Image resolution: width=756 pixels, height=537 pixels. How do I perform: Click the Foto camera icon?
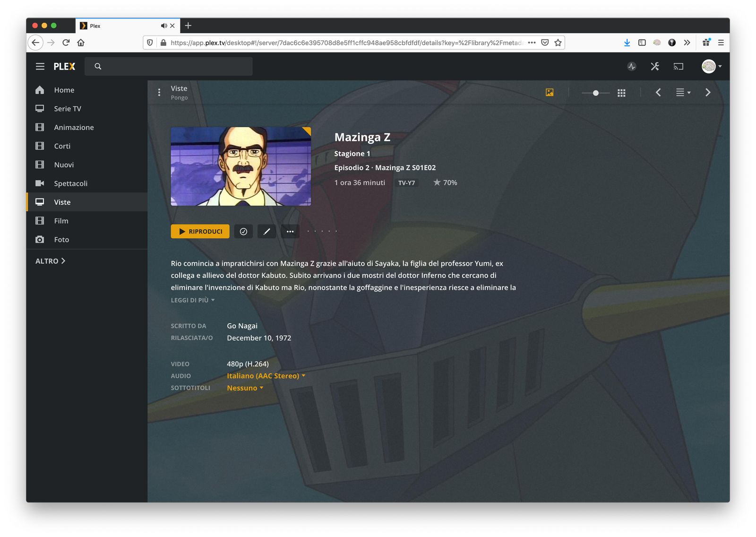coord(40,240)
